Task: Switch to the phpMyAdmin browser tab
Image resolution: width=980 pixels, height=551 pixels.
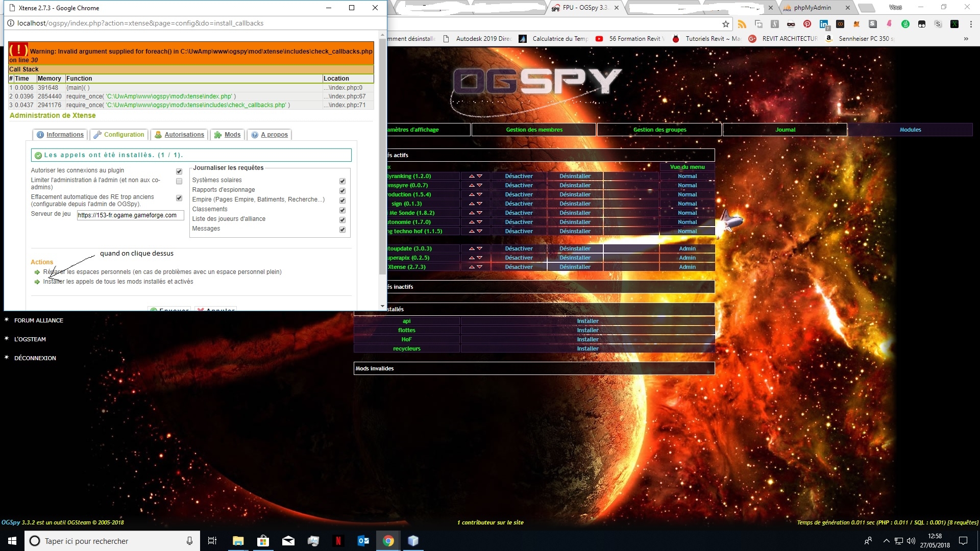Action: point(813,8)
